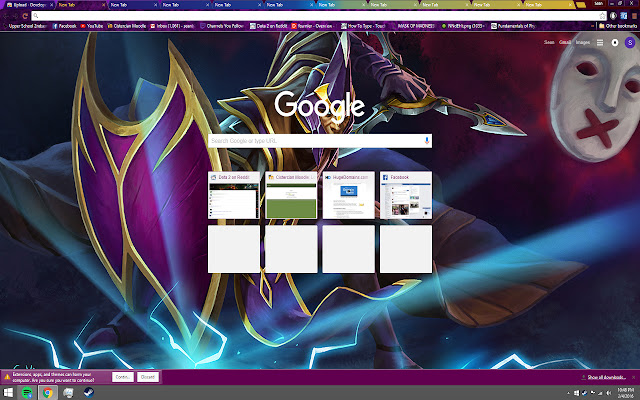Viewport: 640px width, 400px height.
Task: Open Steam from the taskbar
Action: [89, 393]
